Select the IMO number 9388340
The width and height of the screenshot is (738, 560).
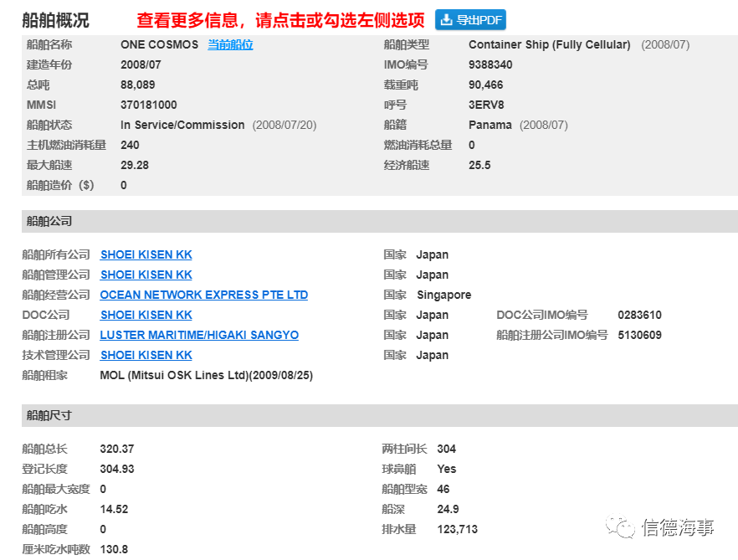(x=490, y=65)
